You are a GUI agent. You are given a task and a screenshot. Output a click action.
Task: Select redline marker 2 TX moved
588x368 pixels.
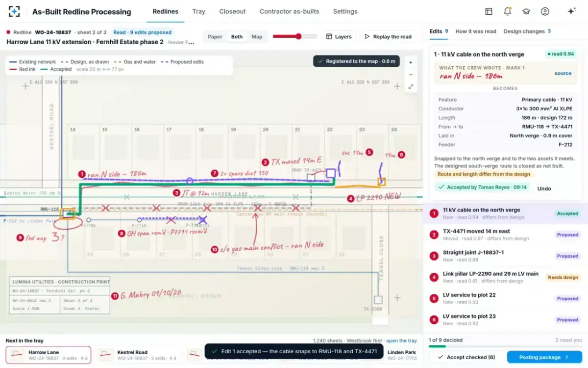[265, 162]
